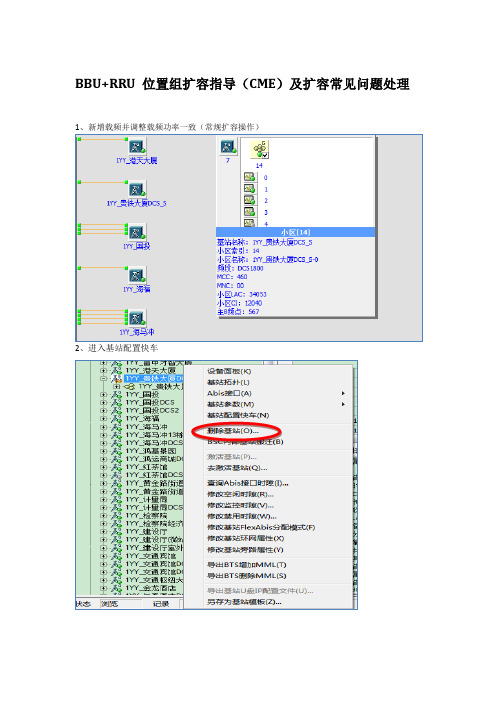
Task: Choose 修改基站FlexAbis分配模式(F) menu entry
Action: [x=261, y=527]
